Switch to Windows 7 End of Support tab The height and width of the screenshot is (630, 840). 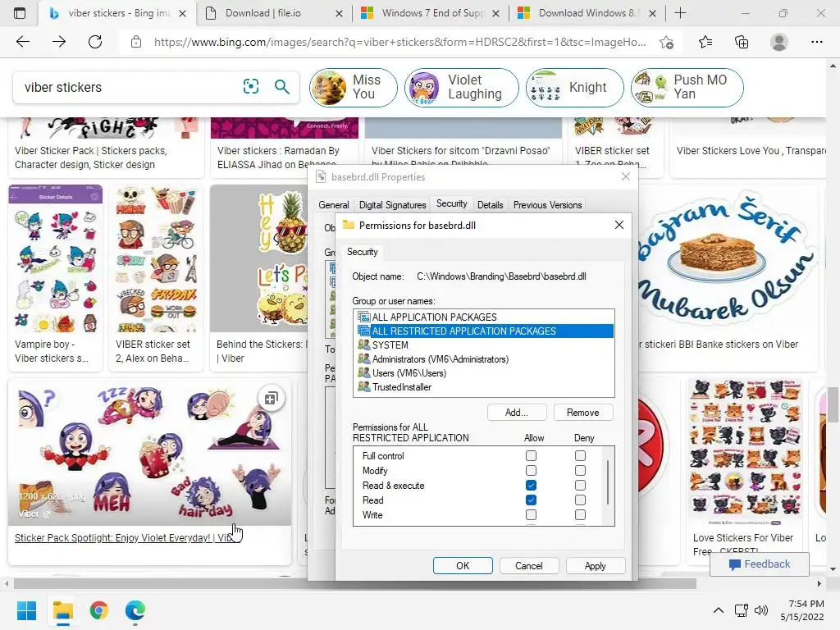431,13
